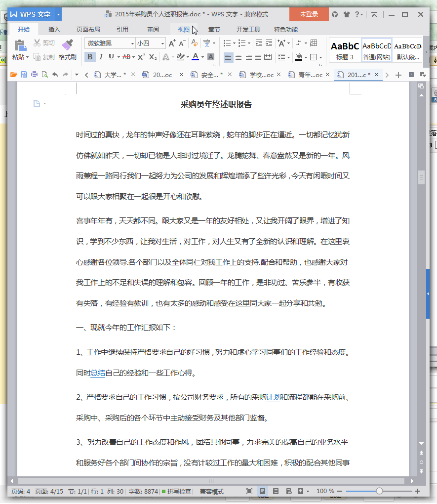This screenshot has height=504, width=437.
Task: Open the bullet list style dropdown arrow
Action: click(x=234, y=43)
